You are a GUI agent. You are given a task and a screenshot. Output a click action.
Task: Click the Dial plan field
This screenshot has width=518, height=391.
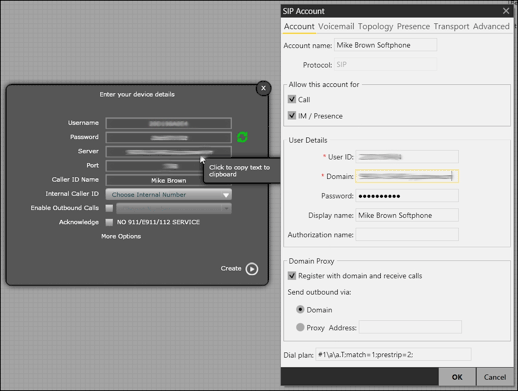tap(393, 355)
